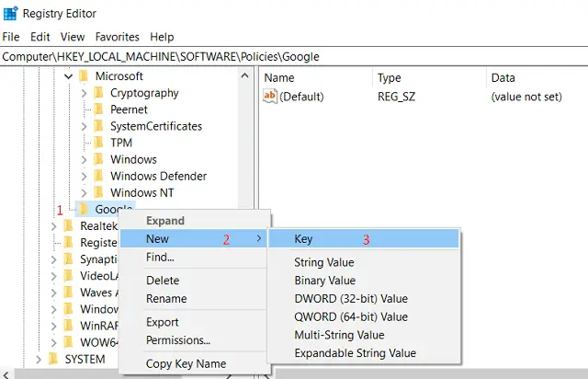Screen dimensions: 588x379
Task: Expand the WinRAR node chevron
Action: pos(54,326)
